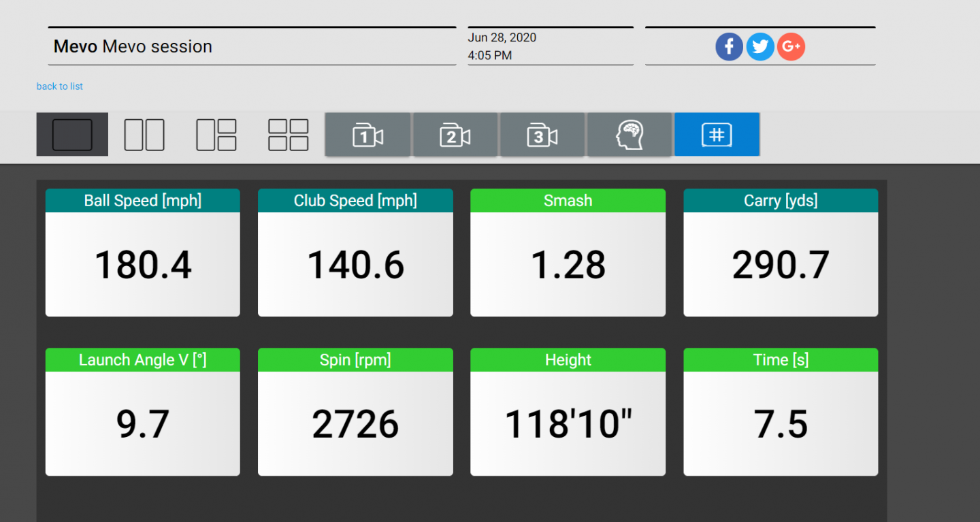This screenshot has width=980, height=522.
Task: Click the ball speed value 180.4
Action: (x=143, y=265)
